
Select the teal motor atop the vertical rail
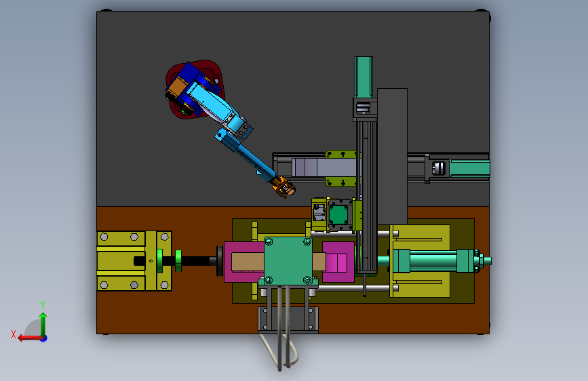[x=364, y=77]
